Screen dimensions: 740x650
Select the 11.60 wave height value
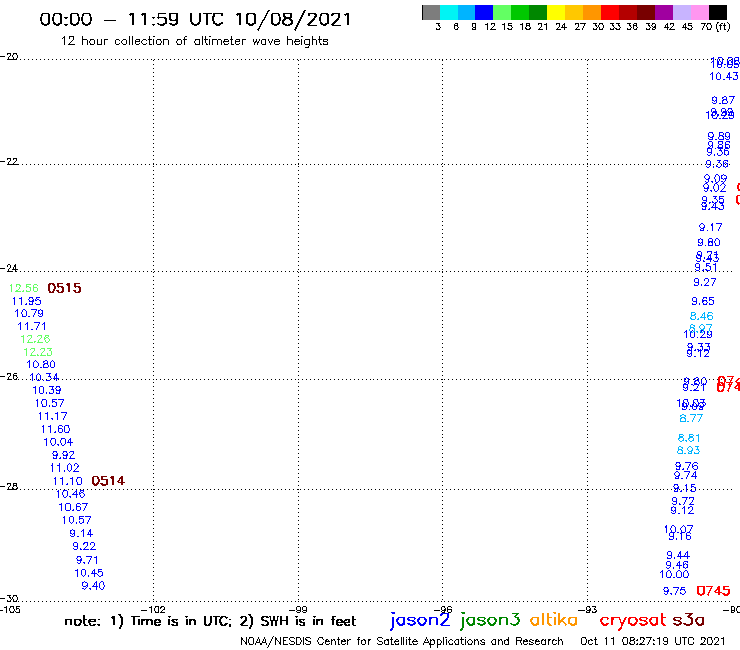tap(55, 429)
